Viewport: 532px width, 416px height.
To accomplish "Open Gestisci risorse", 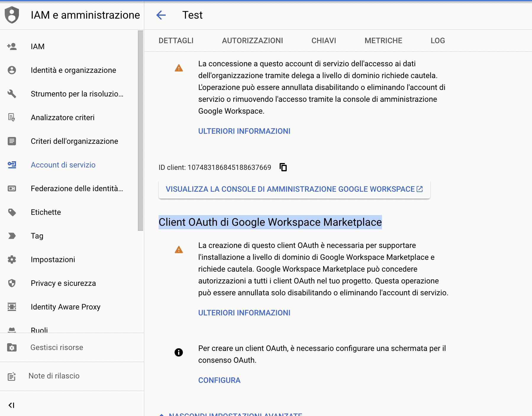I will (57, 347).
